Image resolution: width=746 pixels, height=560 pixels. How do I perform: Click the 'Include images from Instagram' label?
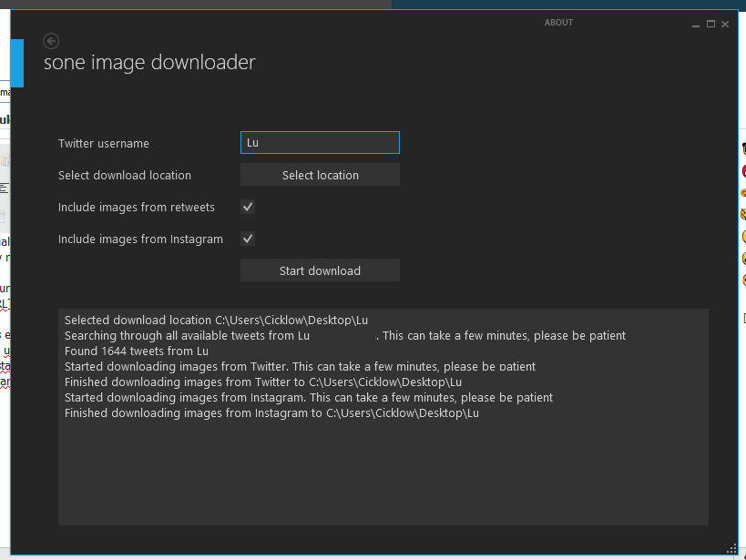click(140, 239)
